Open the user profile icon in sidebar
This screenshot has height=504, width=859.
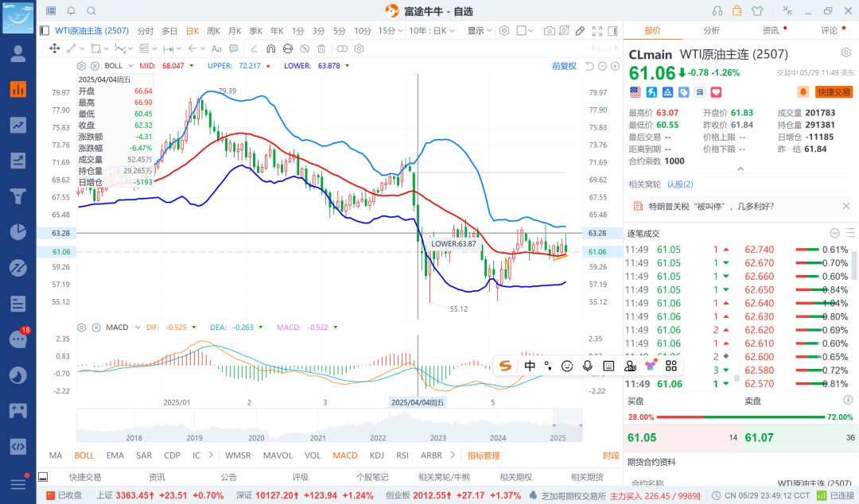pos(18,54)
